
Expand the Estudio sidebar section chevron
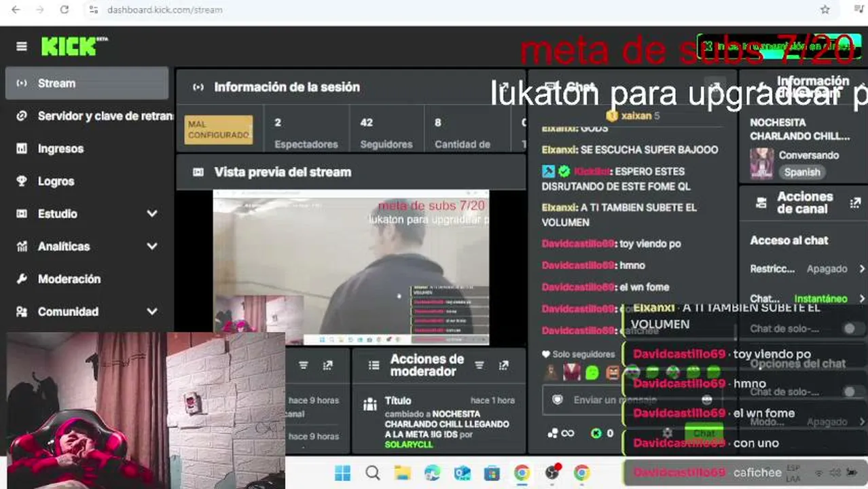[151, 214]
